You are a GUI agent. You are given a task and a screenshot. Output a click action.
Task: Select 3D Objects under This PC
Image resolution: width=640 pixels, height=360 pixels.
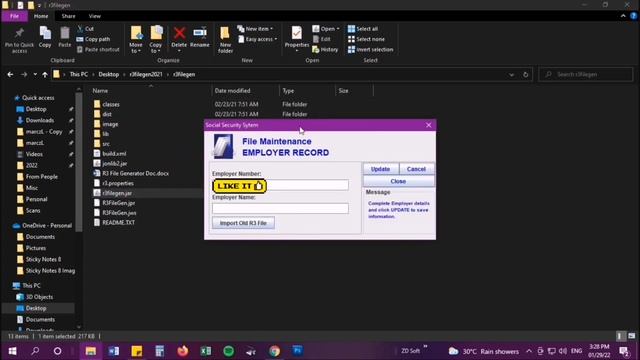(39, 297)
